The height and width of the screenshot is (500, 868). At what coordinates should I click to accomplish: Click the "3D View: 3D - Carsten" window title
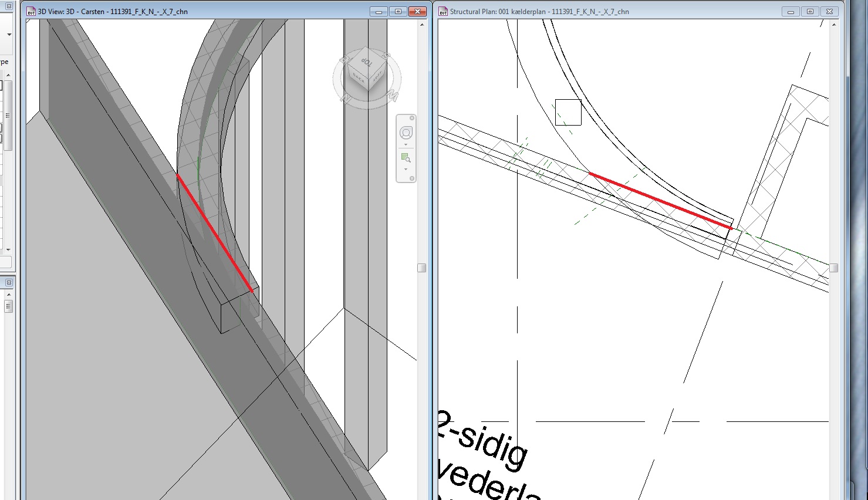(x=113, y=12)
